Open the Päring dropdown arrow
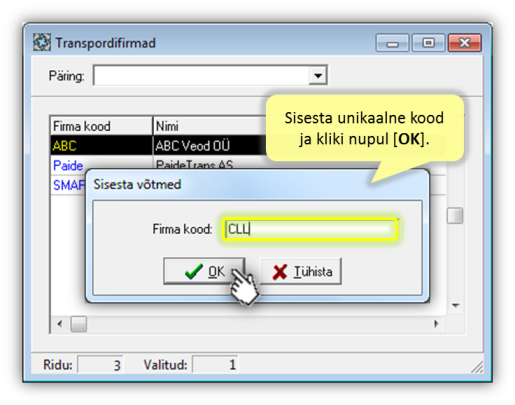The height and width of the screenshot is (405, 515). click(x=318, y=75)
